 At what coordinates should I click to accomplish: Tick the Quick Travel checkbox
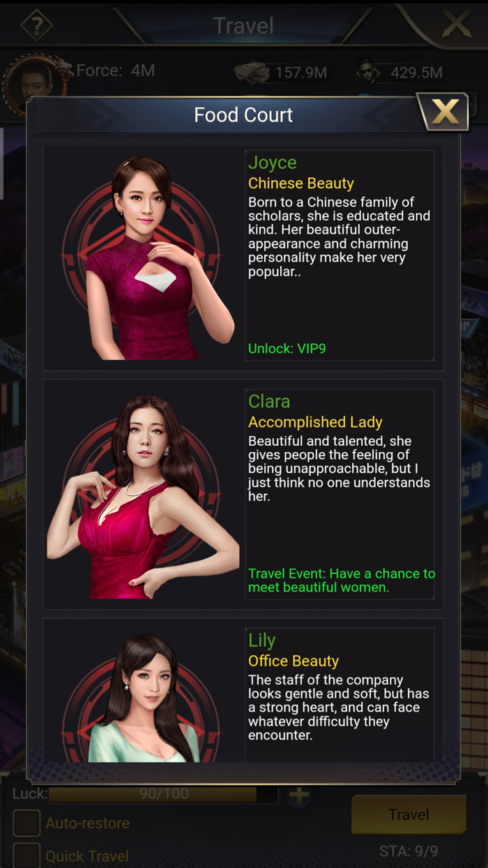[x=26, y=855]
